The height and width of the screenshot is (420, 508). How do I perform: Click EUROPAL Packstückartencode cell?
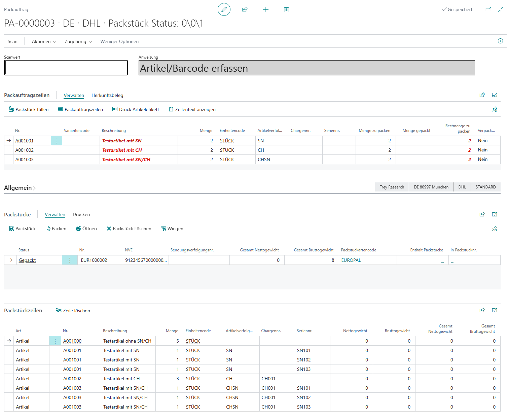pyautogui.click(x=351, y=260)
